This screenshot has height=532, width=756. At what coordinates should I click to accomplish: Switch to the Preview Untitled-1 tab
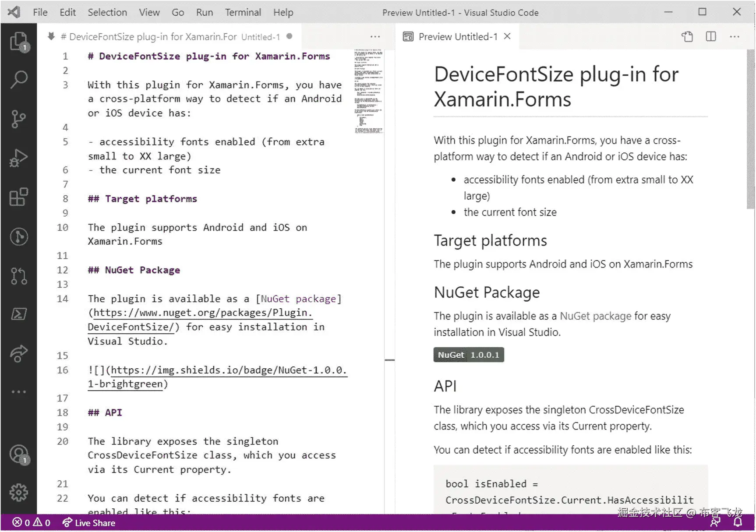click(x=458, y=37)
